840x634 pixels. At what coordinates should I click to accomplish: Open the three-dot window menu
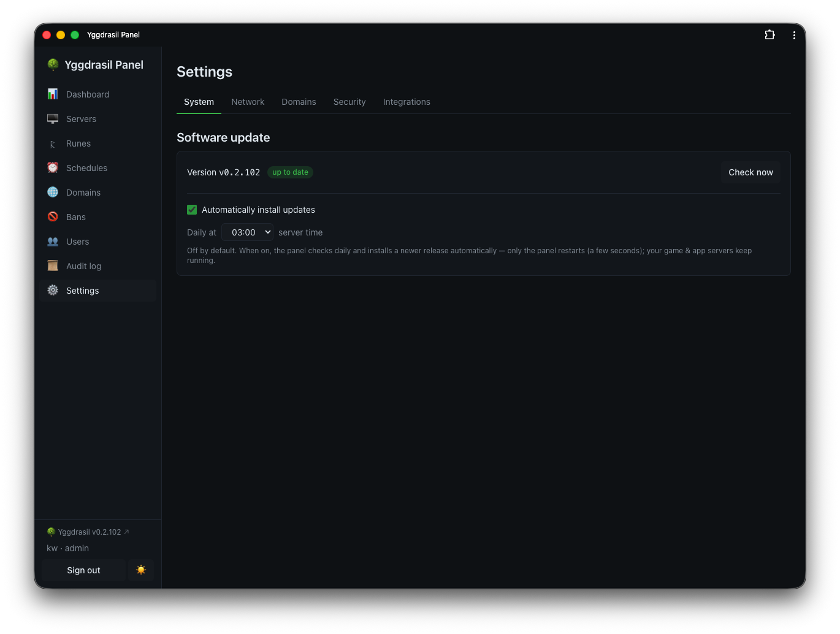point(794,35)
